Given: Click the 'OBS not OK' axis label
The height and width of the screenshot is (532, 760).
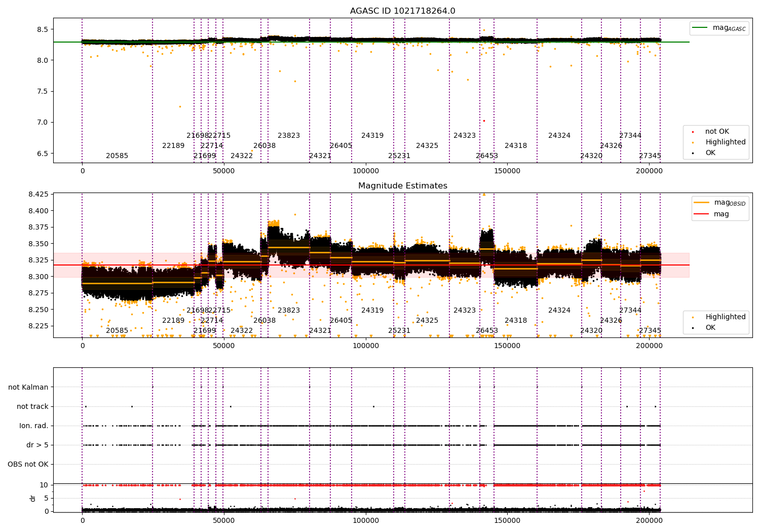Looking at the screenshot, I should (28, 464).
